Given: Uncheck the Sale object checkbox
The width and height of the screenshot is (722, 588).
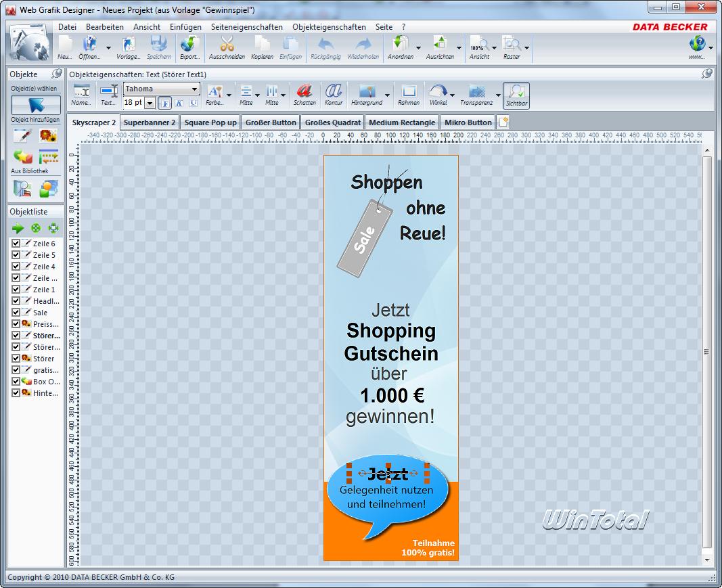Looking at the screenshot, I should coord(16,312).
